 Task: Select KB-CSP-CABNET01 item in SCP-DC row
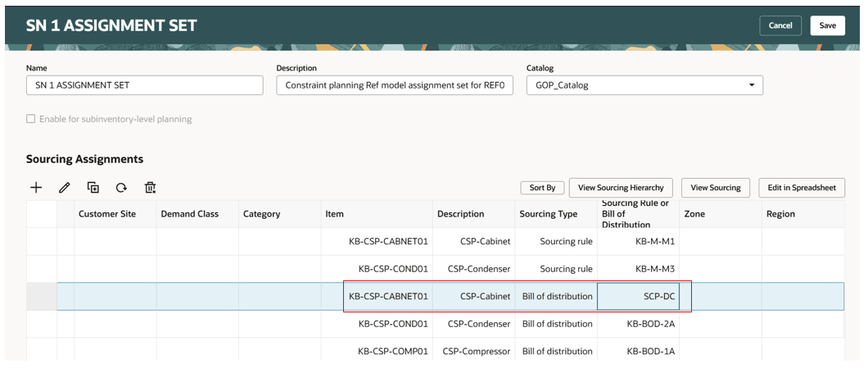(x=377, y=297)
